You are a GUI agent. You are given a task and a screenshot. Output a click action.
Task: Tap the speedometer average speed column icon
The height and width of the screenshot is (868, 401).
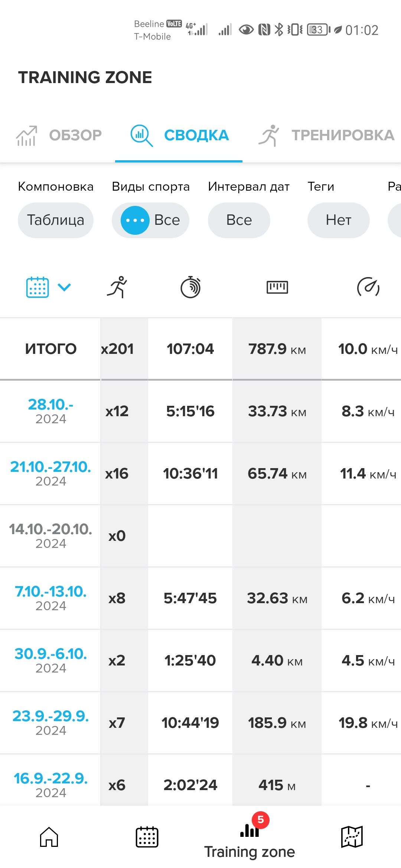(x=368, y=287)
